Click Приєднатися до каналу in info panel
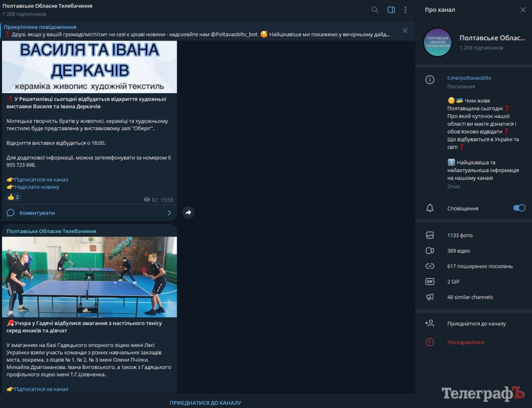 pyautogui.click(x=476, y=324)
